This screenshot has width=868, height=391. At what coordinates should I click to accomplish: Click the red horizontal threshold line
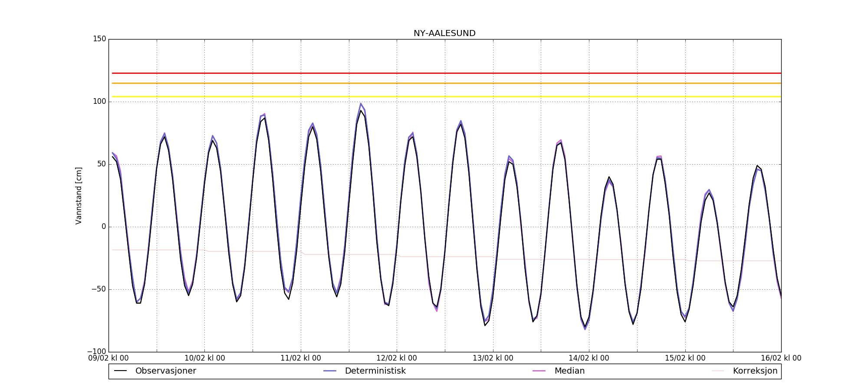click(x=447, y=73)
